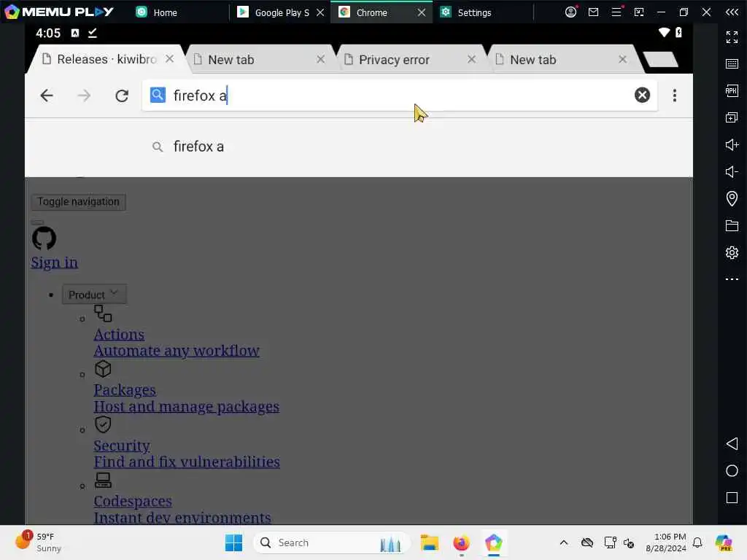This screenshot has height=560, width=747.
Task: Open MEmu mail messages icon
Action: click(593, 12)
